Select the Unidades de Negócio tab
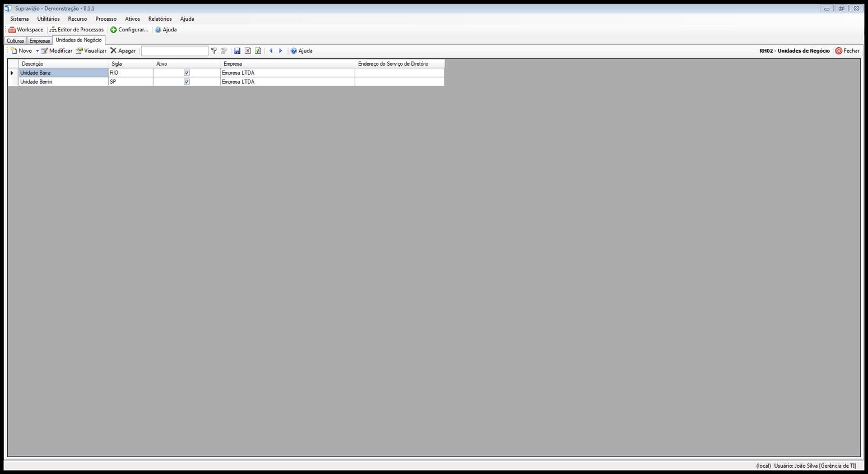868x474 pixels. click(78, 40)
